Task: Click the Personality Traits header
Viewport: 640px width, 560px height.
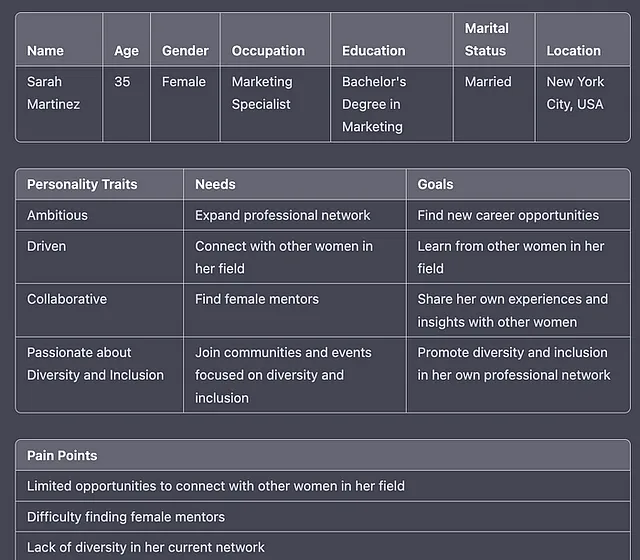Action: [x=99, y=184]
